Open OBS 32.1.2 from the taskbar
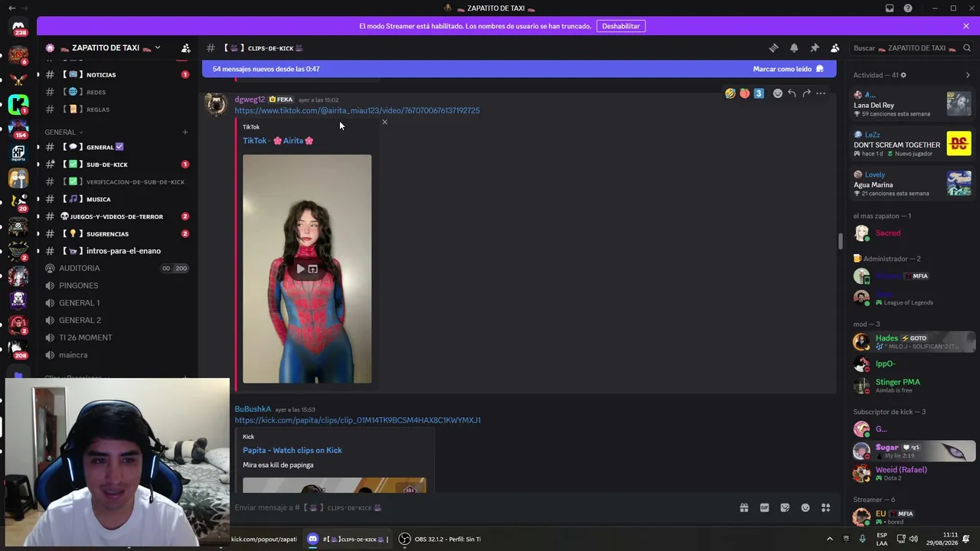Viewport: 980px width, 551px height. tap(439, 539)
